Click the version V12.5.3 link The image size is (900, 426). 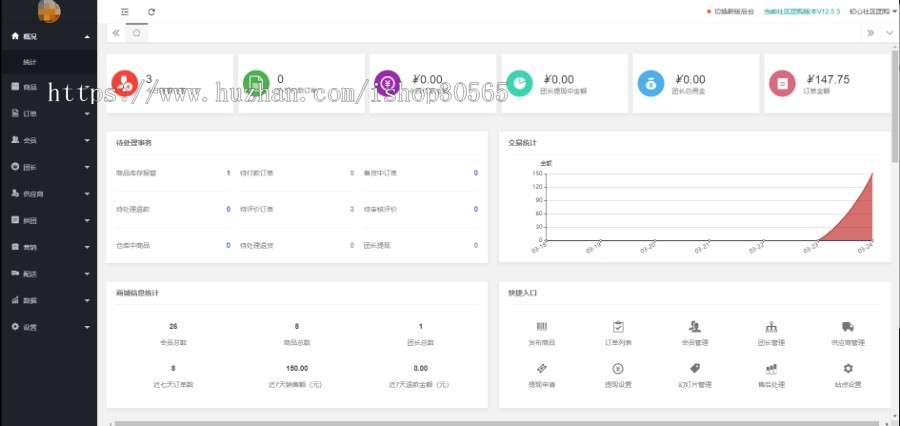802,11
